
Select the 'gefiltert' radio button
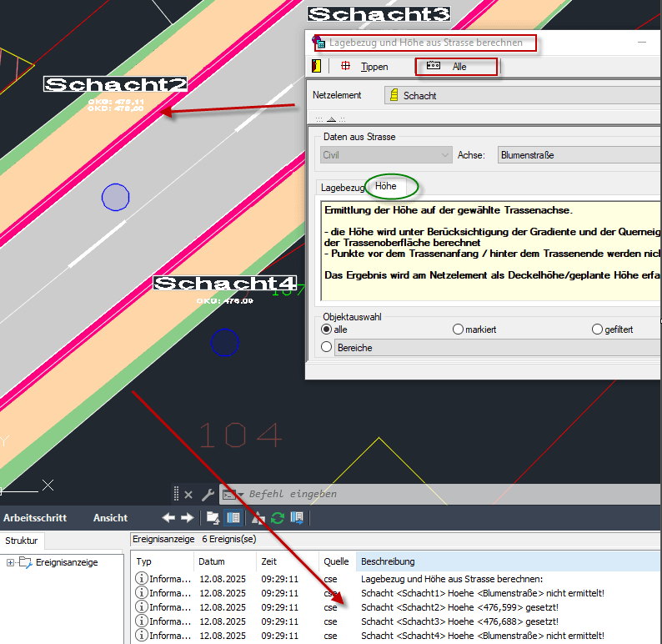tap(597, 330)
